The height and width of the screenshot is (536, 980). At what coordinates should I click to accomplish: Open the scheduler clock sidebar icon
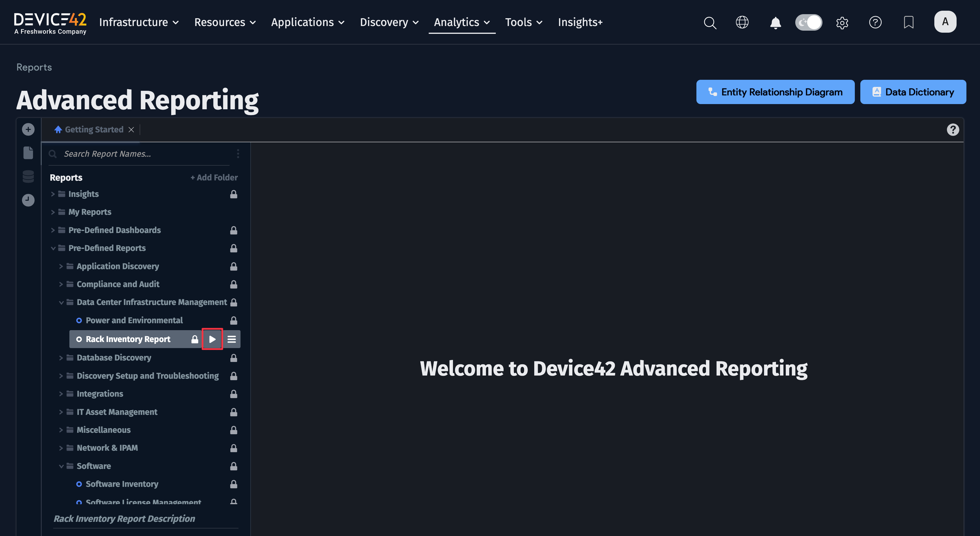point(28,200)
